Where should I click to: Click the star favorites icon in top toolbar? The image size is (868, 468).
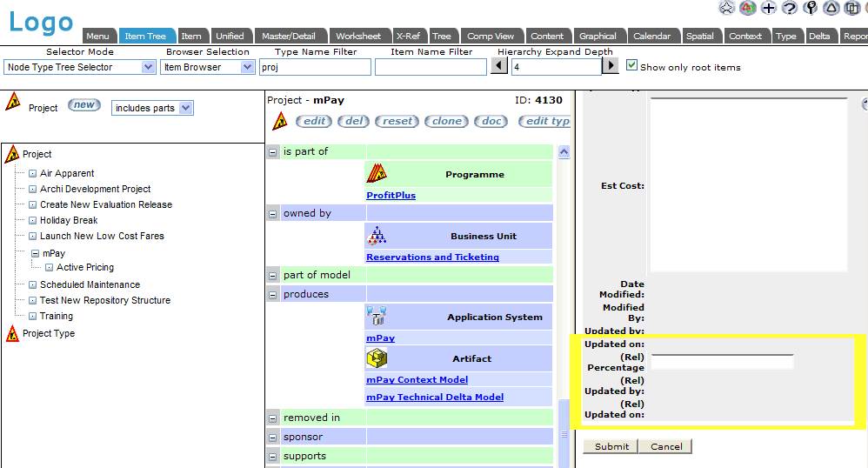727,8
